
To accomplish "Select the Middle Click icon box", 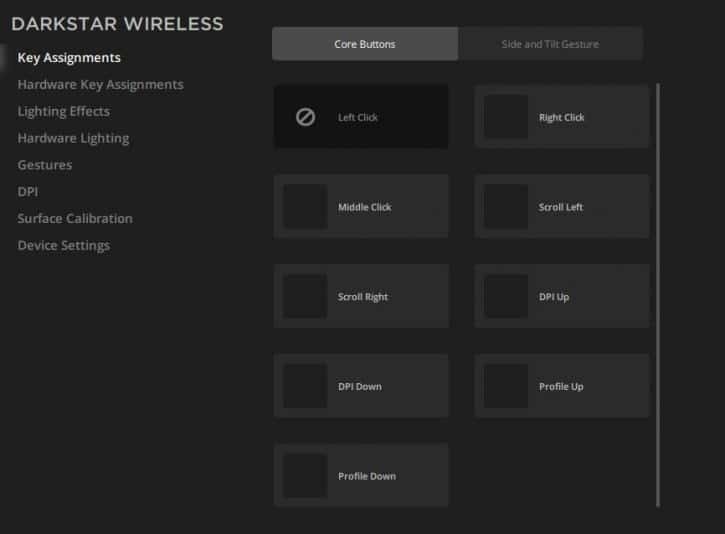I will pyautogui.click(x=305, y=207).
